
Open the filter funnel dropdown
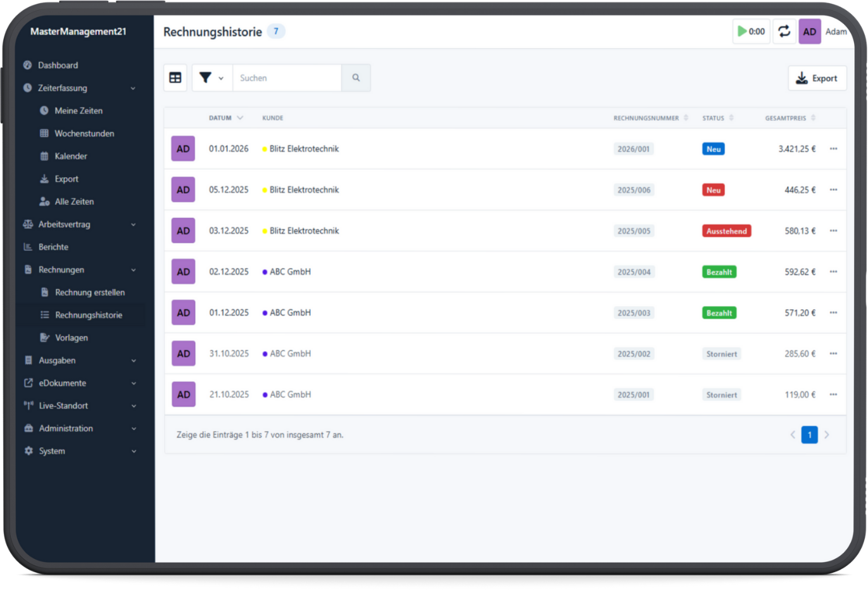(211, 78)
